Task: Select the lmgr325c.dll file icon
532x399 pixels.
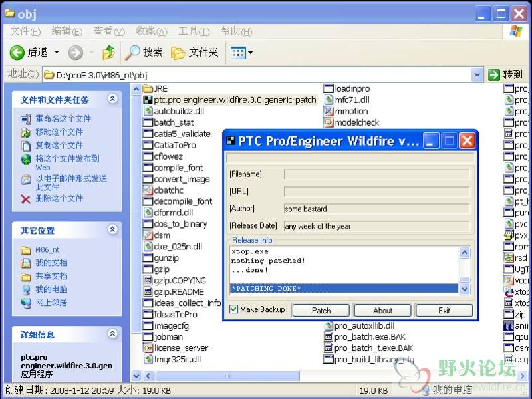Action: tap(148, 359)
